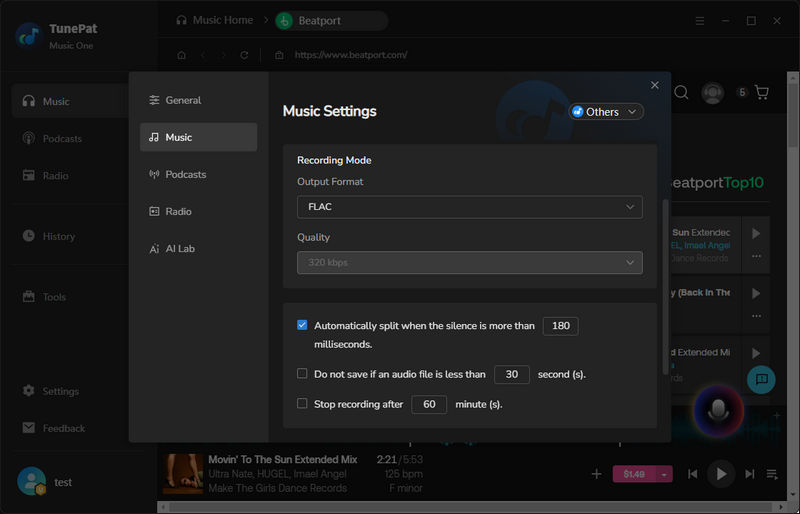Viewport: 800px width, 514px height.
Task: Open Tools in the sidebar
Action: click(x=44, y=297)
